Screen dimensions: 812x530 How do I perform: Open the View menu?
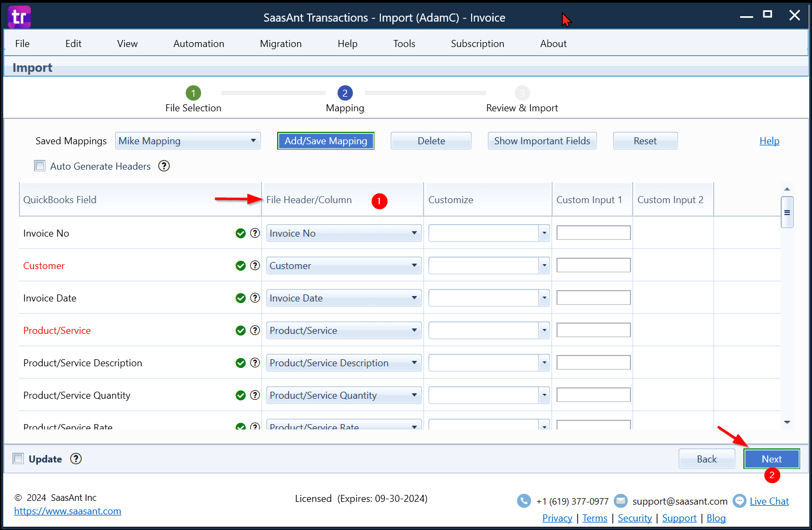click(x=127, y=44)
